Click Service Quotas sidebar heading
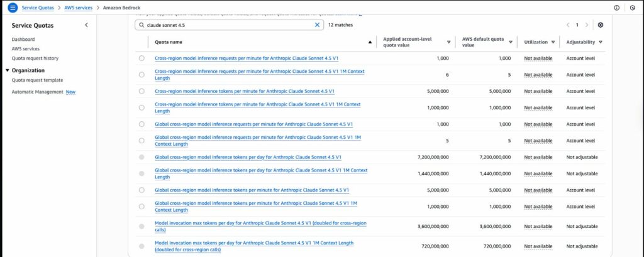Viewport: 644px width, 257px height. [x=33, y=26]
